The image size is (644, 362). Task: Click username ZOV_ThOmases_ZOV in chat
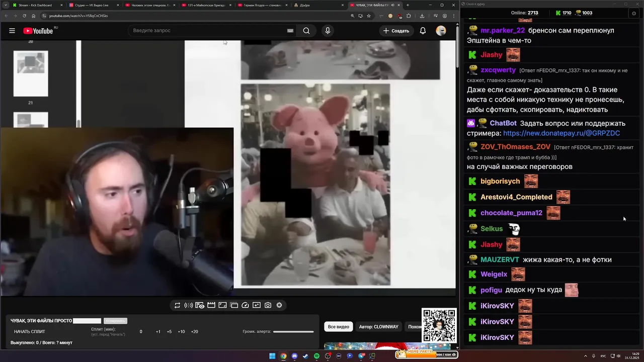tap(516, 147)
